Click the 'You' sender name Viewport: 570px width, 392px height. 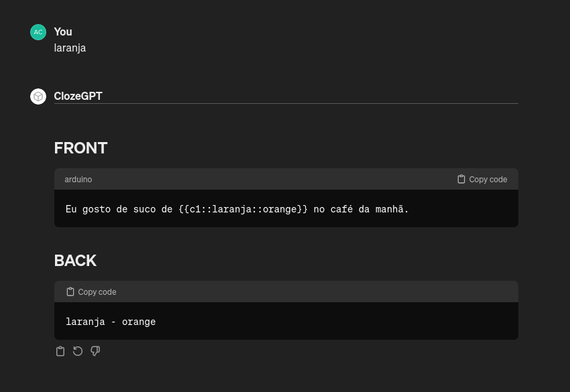tap(63, 31)
